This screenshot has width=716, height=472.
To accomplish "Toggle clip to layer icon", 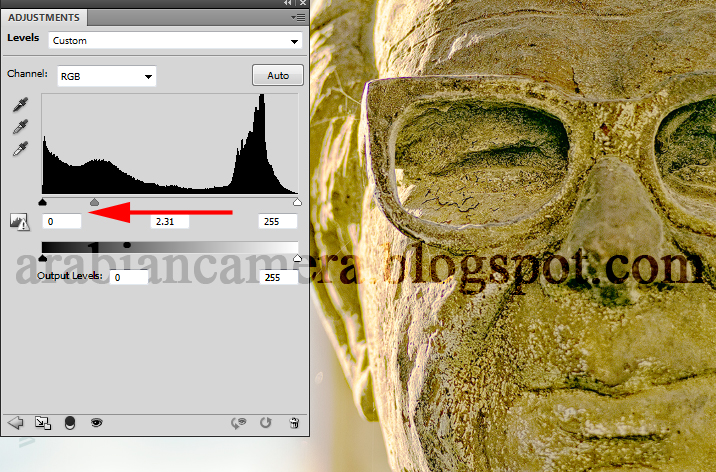I will pyautogui.click(x=70, y=423).
